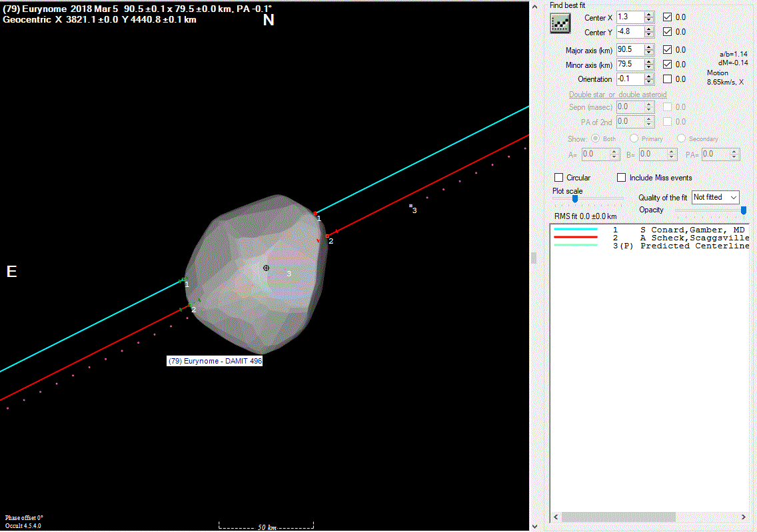The image size is (757, 532).
Task: Click the observer list horizontal scrollbar thumb
Action: (x=618, y=517)
